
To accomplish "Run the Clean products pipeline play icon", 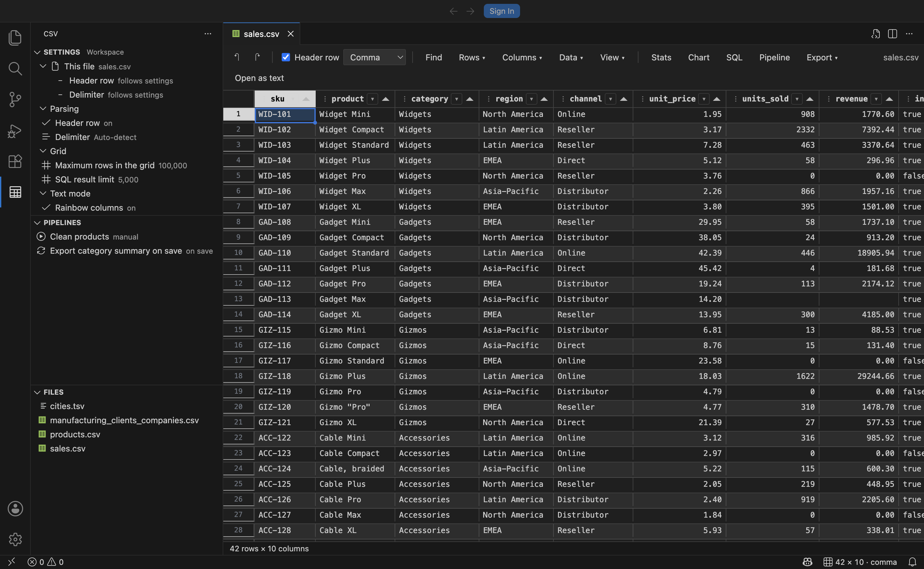I will (x=41, y=236).
